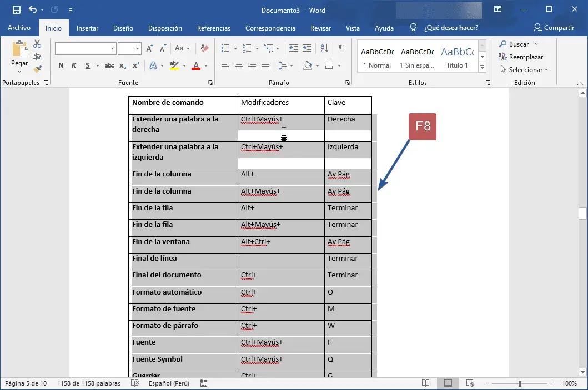
Task: Apply italic (K) formatting
Action: tap(73, 65)
